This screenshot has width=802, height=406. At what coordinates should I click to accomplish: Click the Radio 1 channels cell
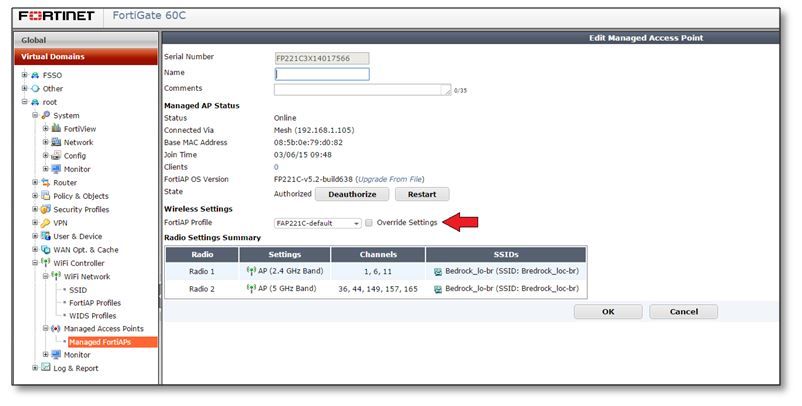pyautogui.click(x=378, y=272)
